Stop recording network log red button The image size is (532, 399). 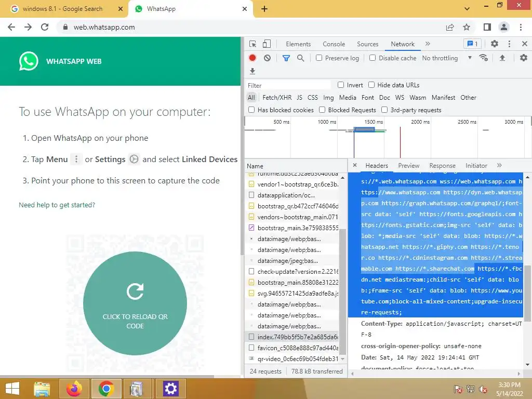[x=252, y=58]
